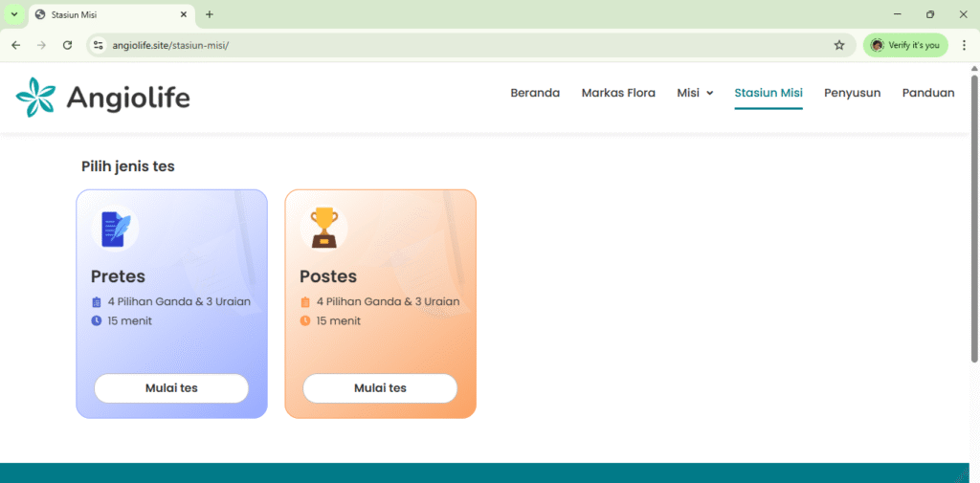The height and width of the screenshot is (483, 980).
Task: Open the tab search dropdown arrow
Action: [x=13, y=14]
